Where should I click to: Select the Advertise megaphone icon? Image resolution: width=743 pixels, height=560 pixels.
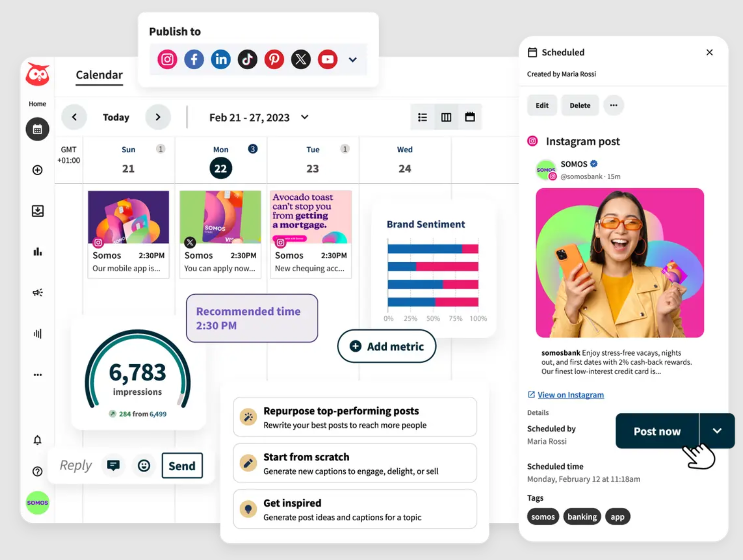[x=37, y=292]
